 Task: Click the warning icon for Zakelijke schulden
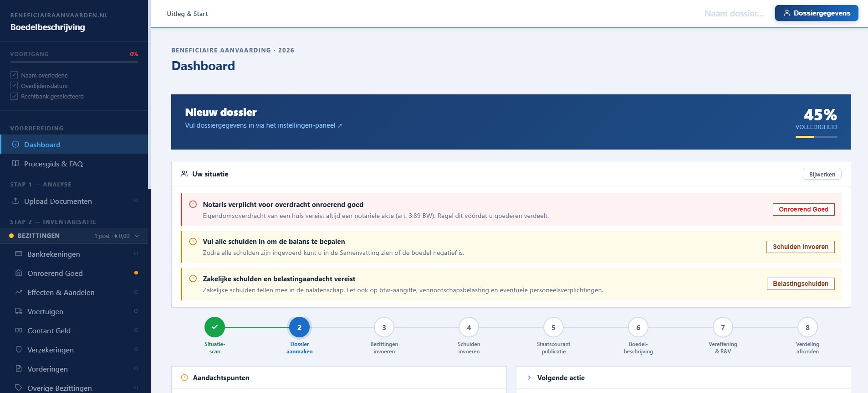click(x=193, y=279)
